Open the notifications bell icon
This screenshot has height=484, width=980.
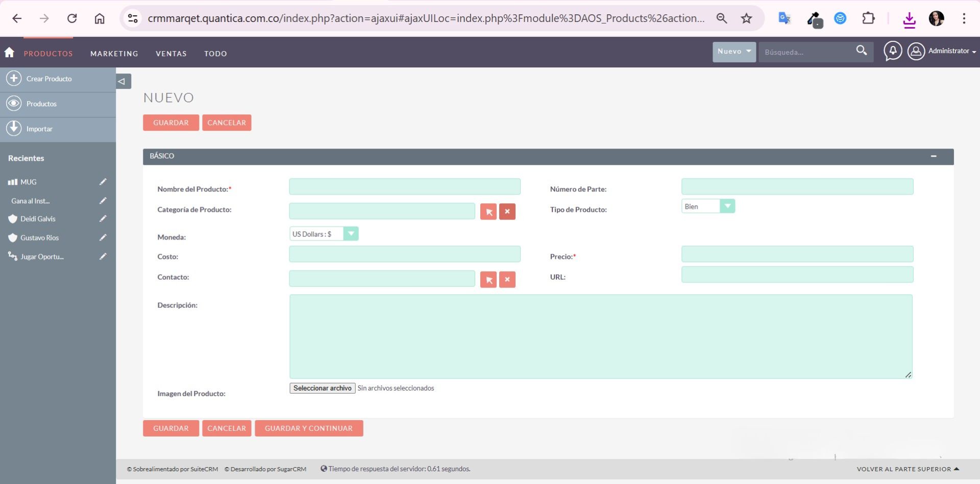click(893, 51)
